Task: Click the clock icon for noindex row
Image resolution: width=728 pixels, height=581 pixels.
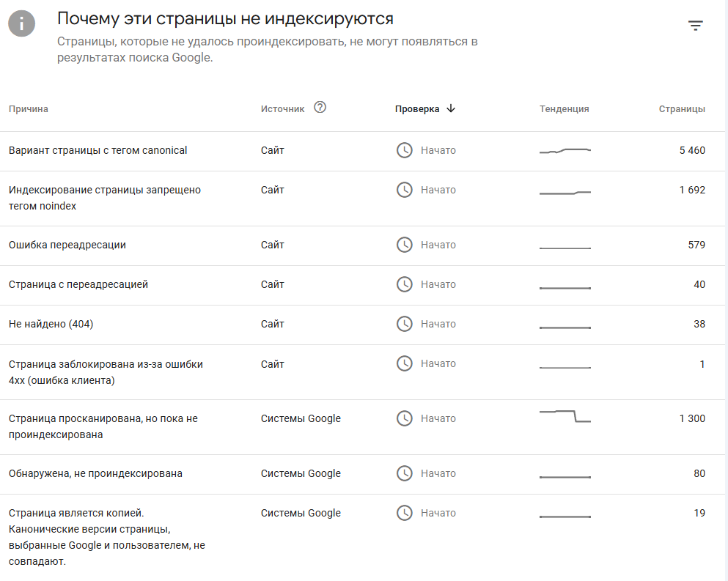Action: point(404,190)
